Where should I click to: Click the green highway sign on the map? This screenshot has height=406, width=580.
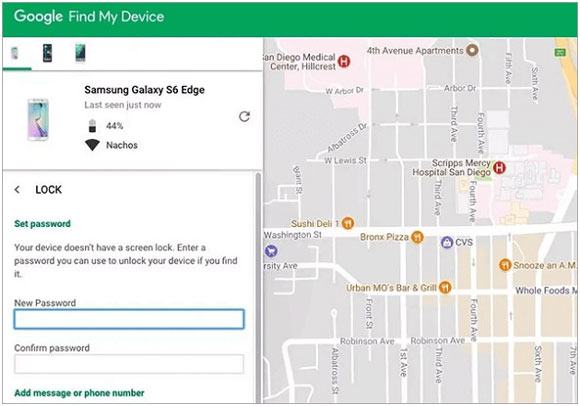tap(560, 52)
